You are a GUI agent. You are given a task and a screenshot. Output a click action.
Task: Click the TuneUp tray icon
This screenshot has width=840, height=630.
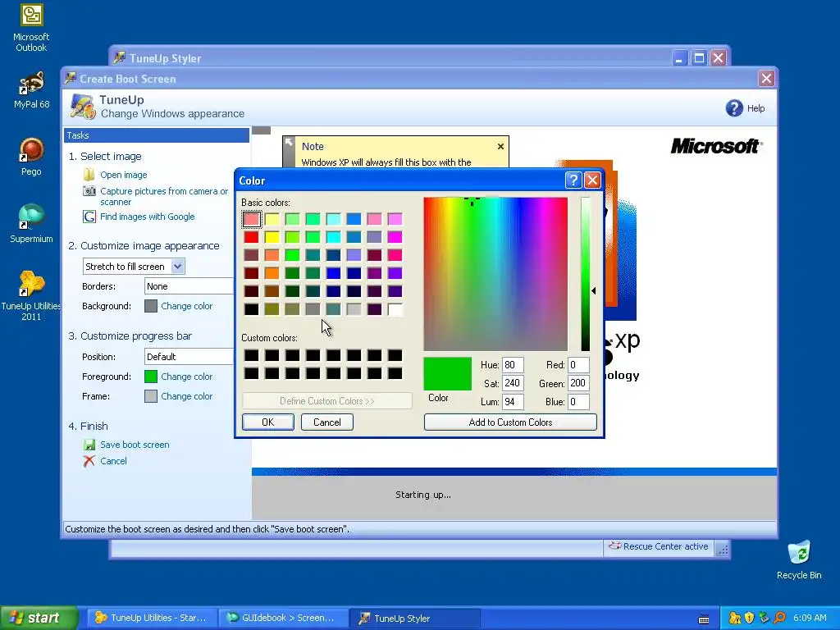click(734, 619)
